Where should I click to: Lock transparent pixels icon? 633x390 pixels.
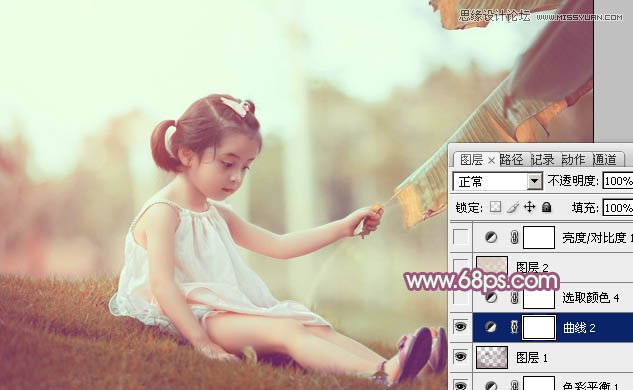pyautogui.click(x=495, y=207)
